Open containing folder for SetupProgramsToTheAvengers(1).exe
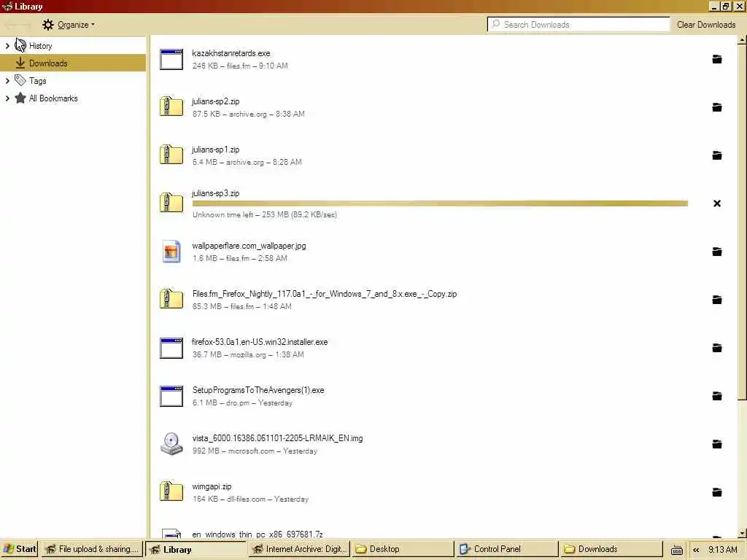This screenshot has width=747, height=560. point(716,396)
